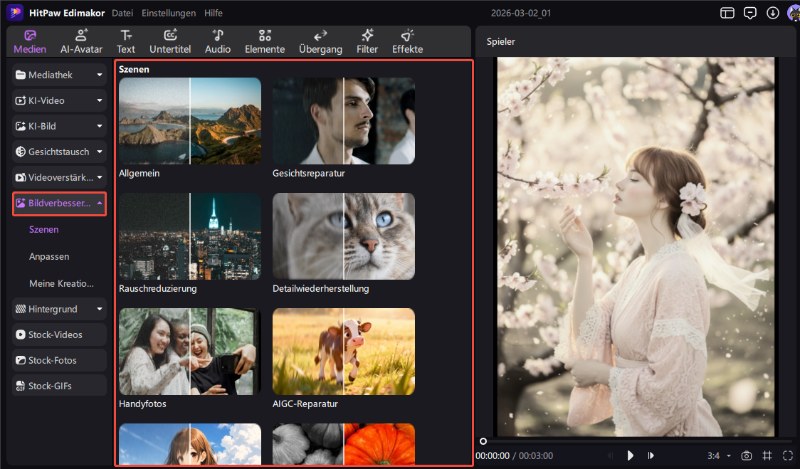Toggle the grid overlay in player
This screenshot has height=469, width=800.
(x=766, y=456)
